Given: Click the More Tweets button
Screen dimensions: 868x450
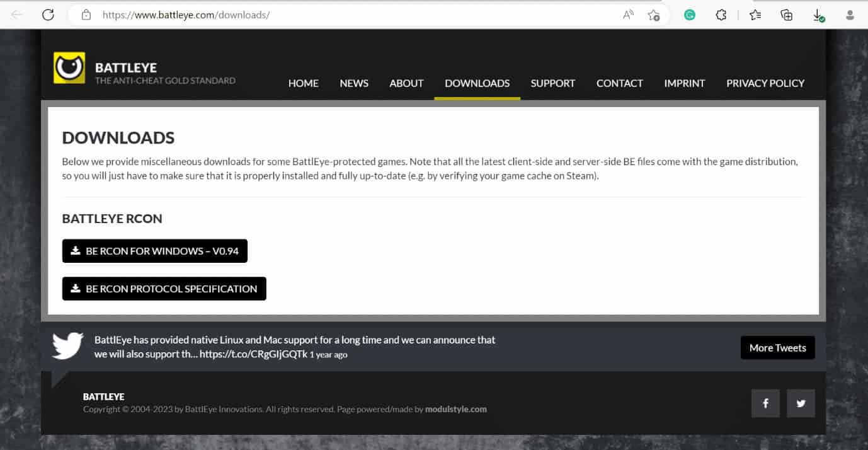Looking at the screenshot, I should point(778,348).
